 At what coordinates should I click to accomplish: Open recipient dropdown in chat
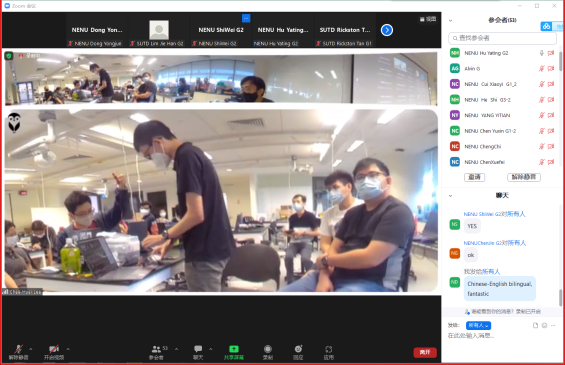pos(478,325)
